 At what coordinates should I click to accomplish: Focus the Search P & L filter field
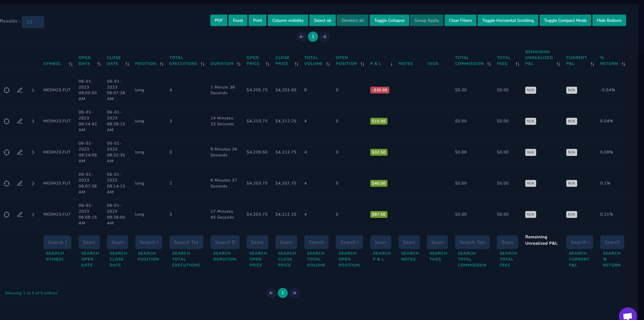[381, 242]
